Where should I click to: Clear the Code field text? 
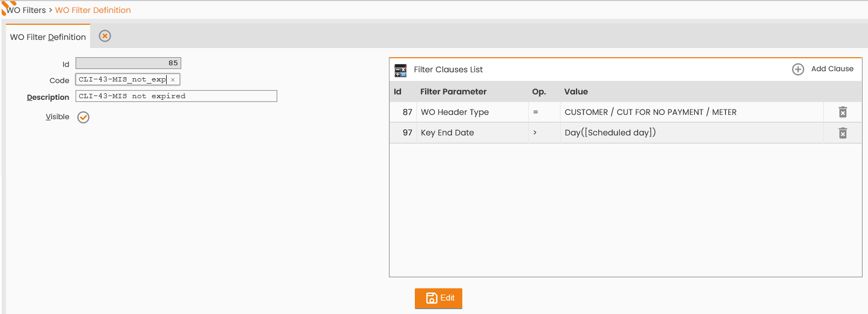click(x=173, y=80)
